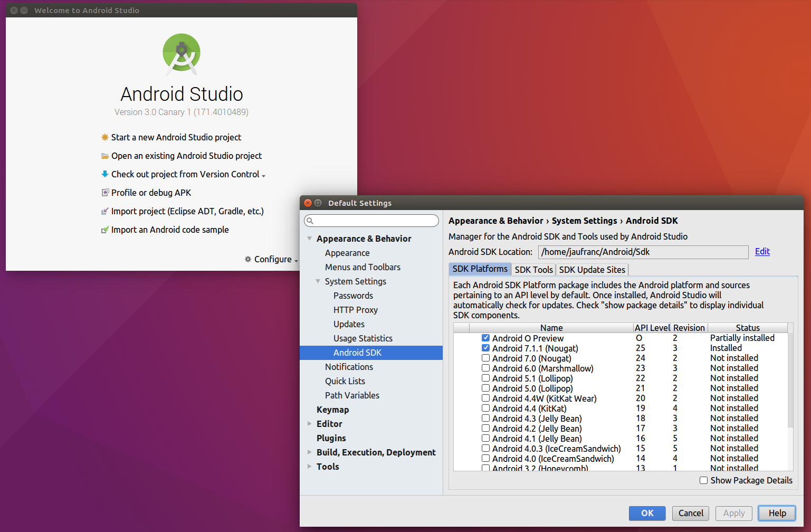Check Android 4.3 (Jelly Bean) platform
This screenshot has height=532, width=811.
485,418
